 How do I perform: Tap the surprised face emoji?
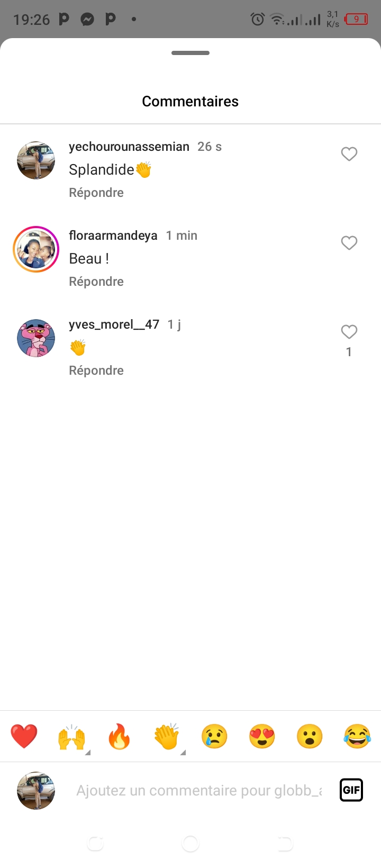click(x=310, y=736)
